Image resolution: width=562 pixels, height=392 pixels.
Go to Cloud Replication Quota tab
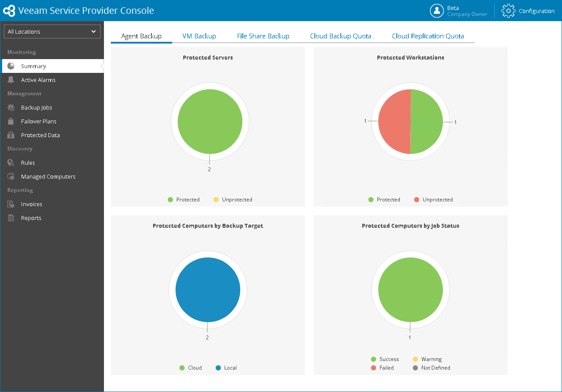click(428, 36)
